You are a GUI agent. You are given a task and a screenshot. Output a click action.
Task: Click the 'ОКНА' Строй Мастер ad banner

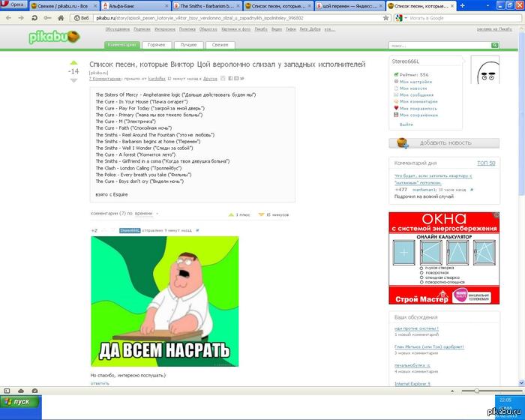coord(444,258)
